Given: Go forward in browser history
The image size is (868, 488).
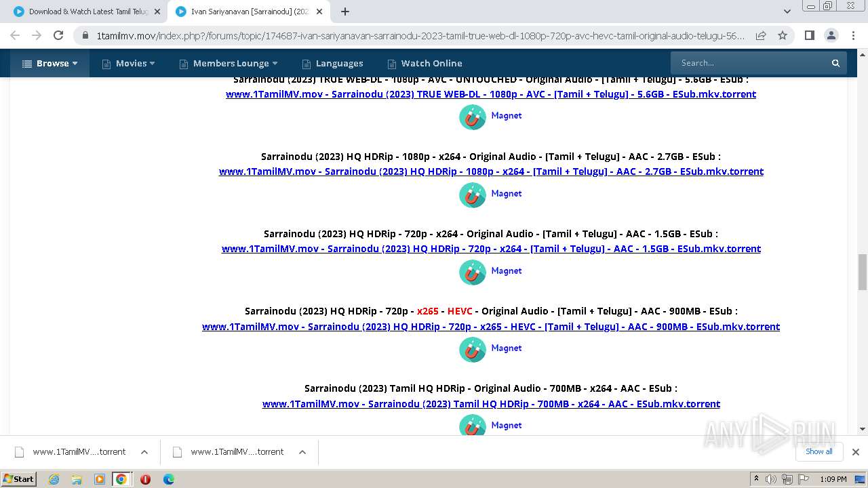Looking at the screenshot, I should click(37, 35).
